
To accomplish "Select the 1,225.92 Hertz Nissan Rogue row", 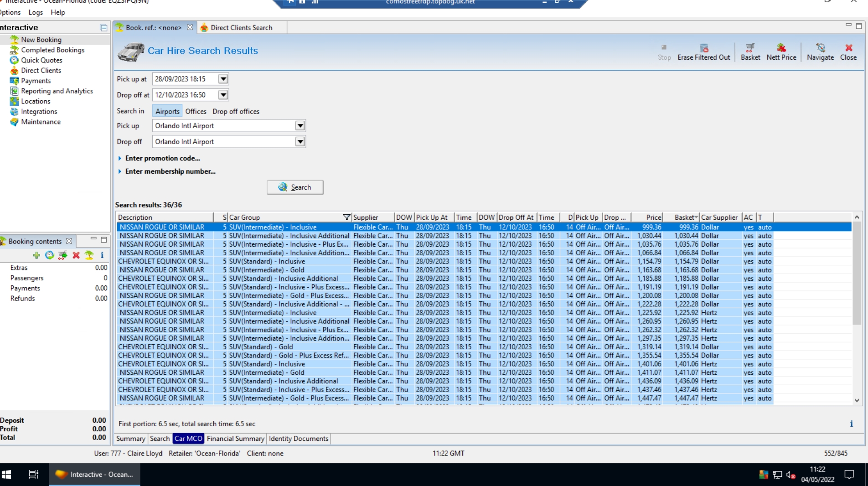I will (484, 313).
